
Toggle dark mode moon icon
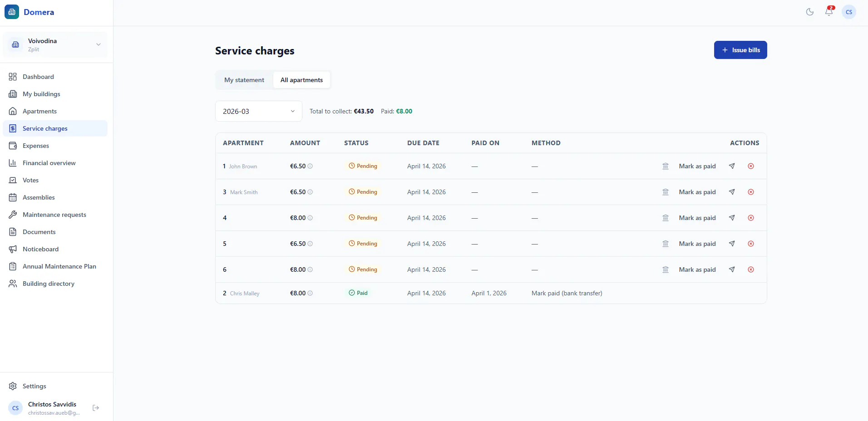(x=810, y=12)
